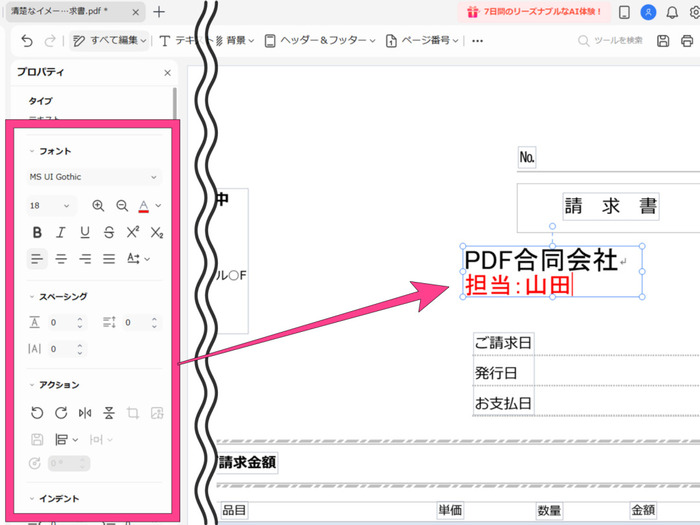Click the ツールを検索 search field
The image size is (700, 525).
610,41
